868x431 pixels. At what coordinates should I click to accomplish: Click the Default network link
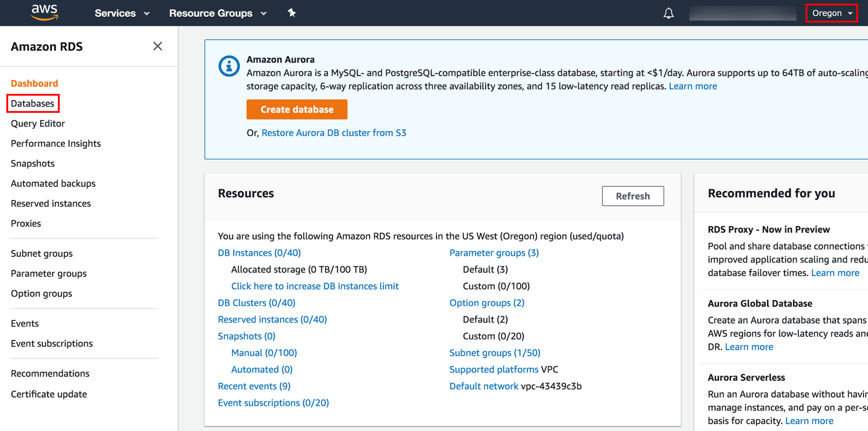(484, 386)
